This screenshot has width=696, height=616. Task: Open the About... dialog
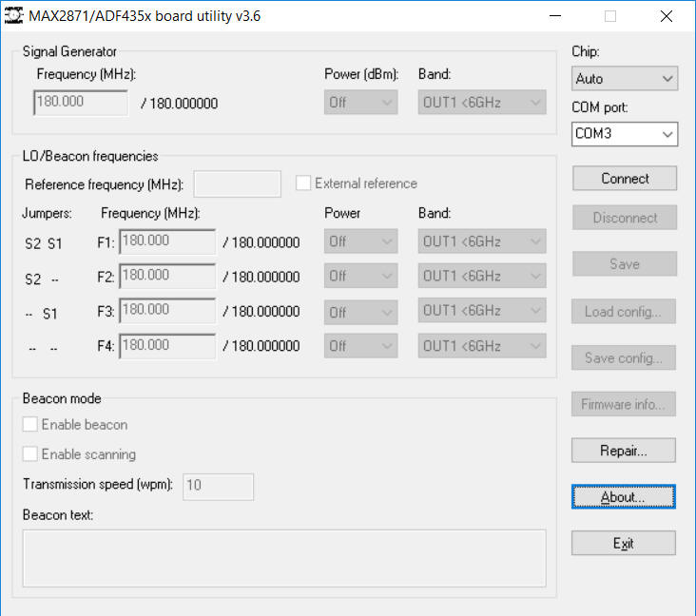pos(624,496)
